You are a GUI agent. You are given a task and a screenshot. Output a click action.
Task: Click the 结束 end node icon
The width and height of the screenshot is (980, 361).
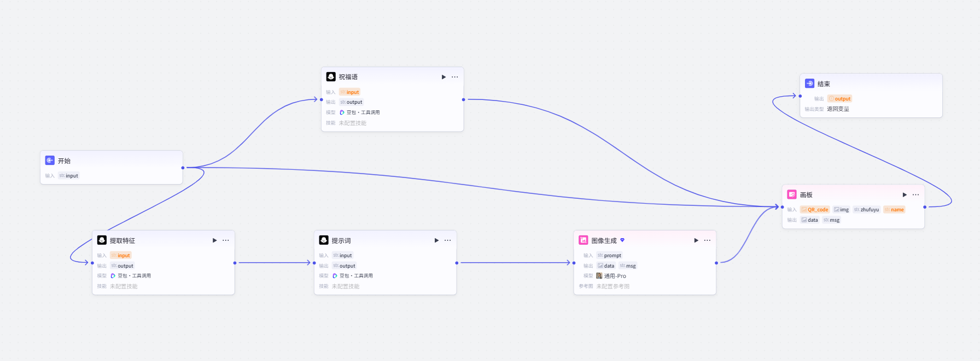tap(809, 84)
